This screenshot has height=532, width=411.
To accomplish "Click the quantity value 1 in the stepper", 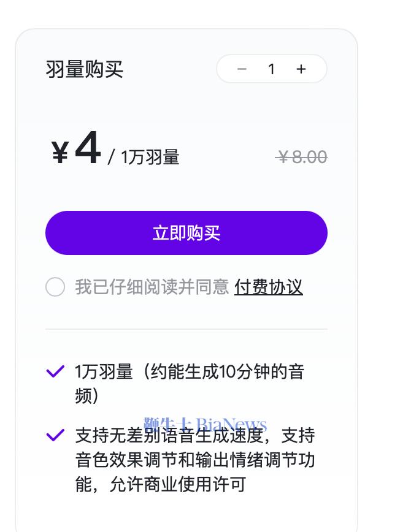I will click(x=271, y=69).
